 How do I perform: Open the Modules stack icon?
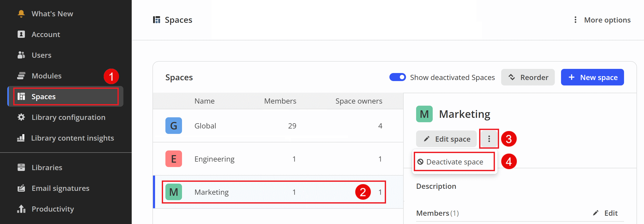(21, 76)
